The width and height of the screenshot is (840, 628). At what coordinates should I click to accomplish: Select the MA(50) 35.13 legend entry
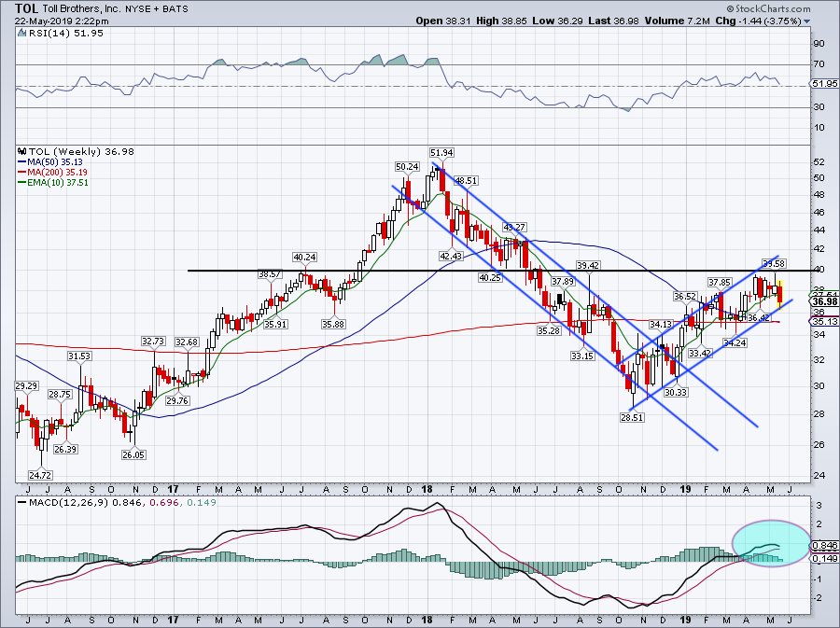pos(52,161)
